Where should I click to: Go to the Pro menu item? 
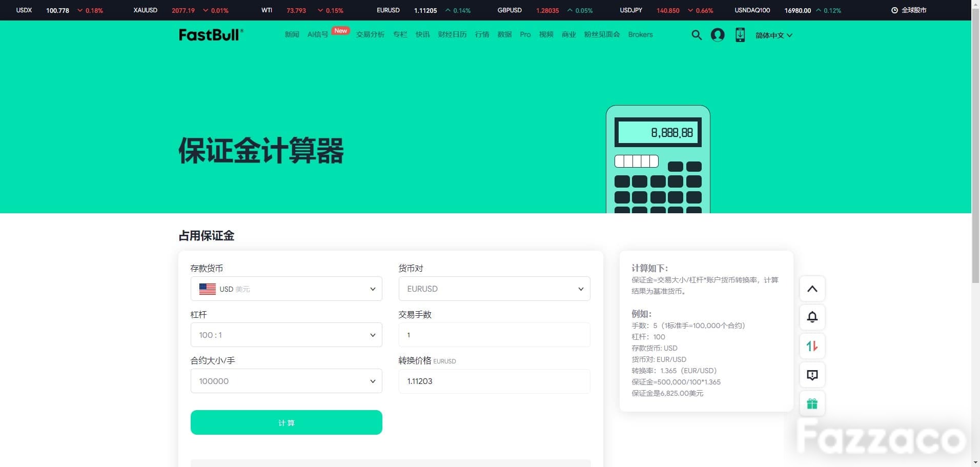pos(525,35)
